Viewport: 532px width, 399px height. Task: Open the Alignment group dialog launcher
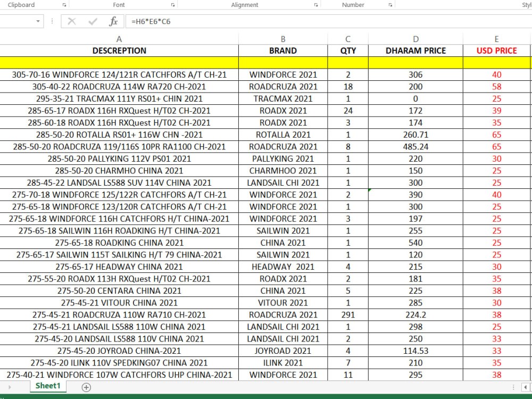(315, 4)
